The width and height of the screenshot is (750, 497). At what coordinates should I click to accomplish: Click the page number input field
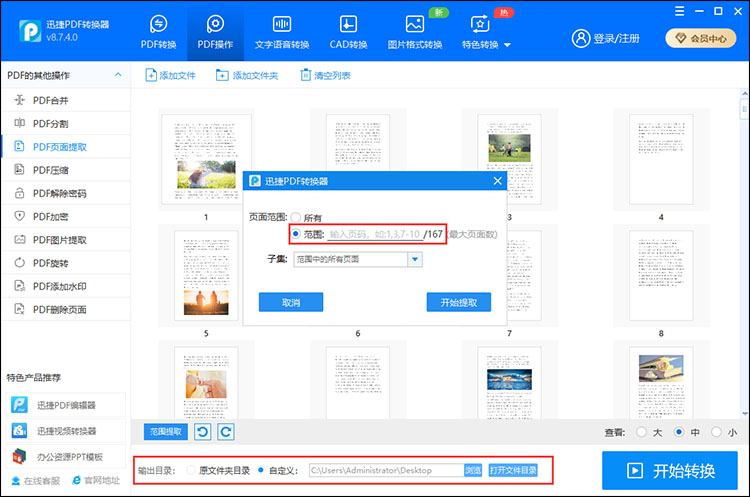click(375, 234)
